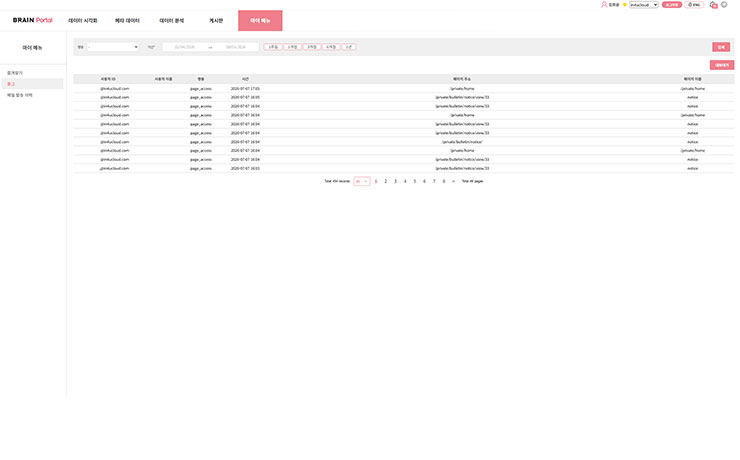Image resolution: width=740 pixels, height=460 pixels.
Task: Open the action filter dropdown
Action: click(x=112, y=47)
